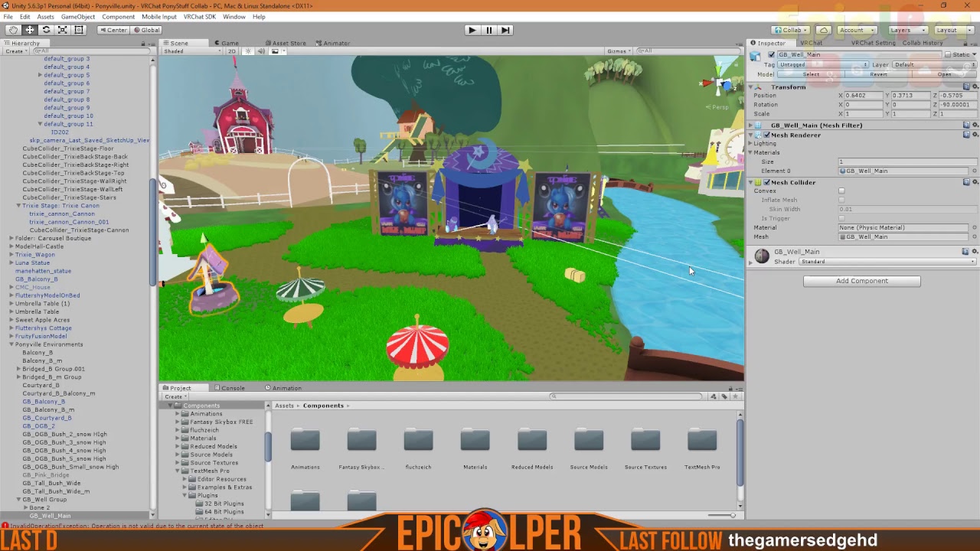The height and width of the screenshot is (551, 980).
Task: Expand the Lighting foldout in Mesh Renderer
Action: coord(751,144)
